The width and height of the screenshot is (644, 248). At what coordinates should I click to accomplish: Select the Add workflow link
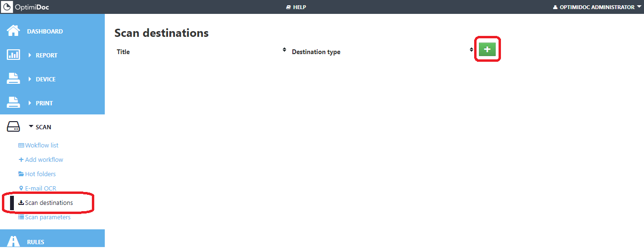coord(44,159)
